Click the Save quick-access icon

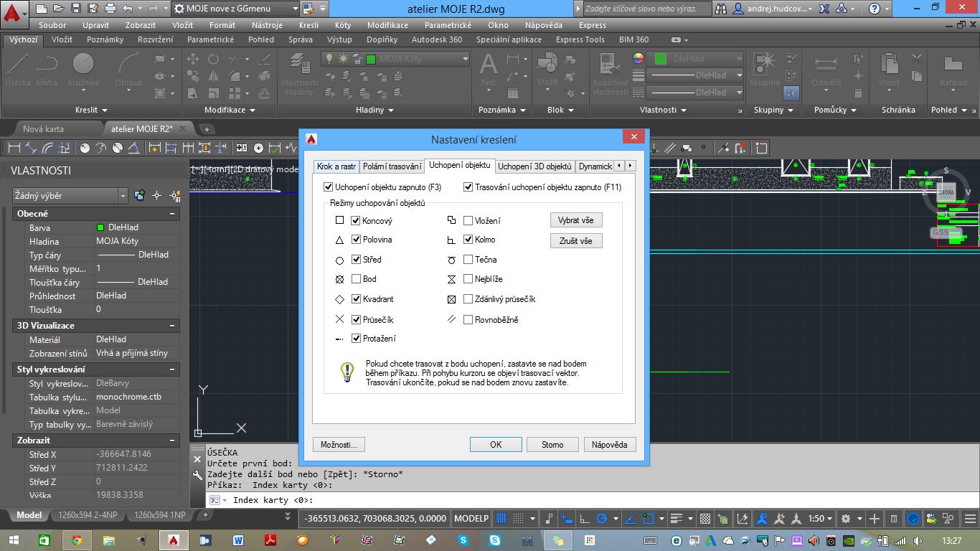pos(77,9)
